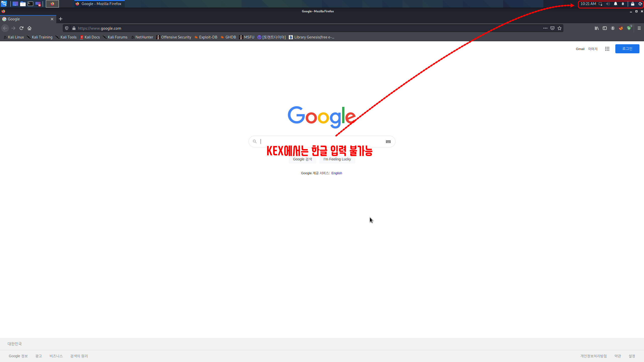Open page actions three-dots menu

coord(545,28)
